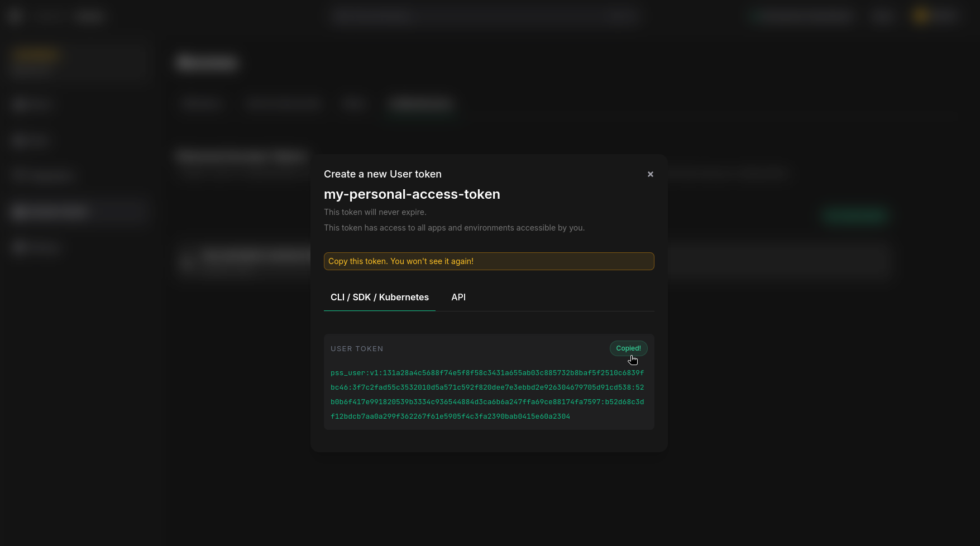Click the Copied! button beside USER TOKEN
Screen dimensions: 980x546
[x=628, y=348]
